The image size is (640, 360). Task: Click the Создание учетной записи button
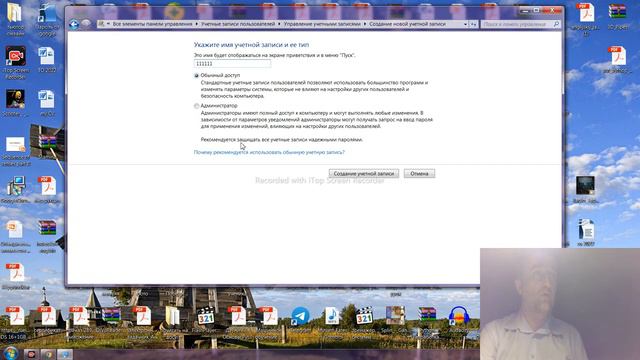pos(364,173)
